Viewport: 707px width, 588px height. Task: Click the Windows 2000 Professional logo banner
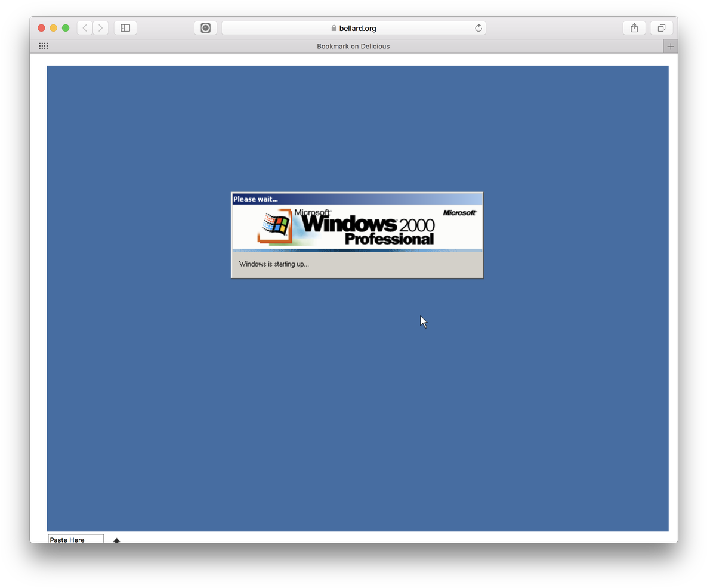pos(357,228)
